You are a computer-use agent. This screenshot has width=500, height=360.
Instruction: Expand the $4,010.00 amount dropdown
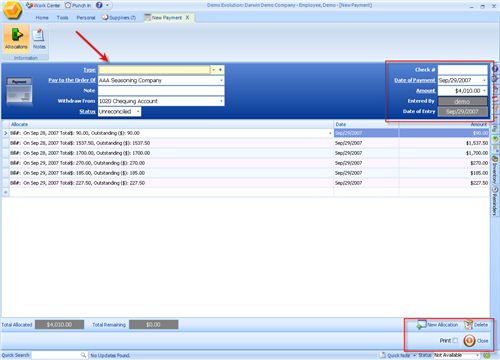click(x=484, y=91)
